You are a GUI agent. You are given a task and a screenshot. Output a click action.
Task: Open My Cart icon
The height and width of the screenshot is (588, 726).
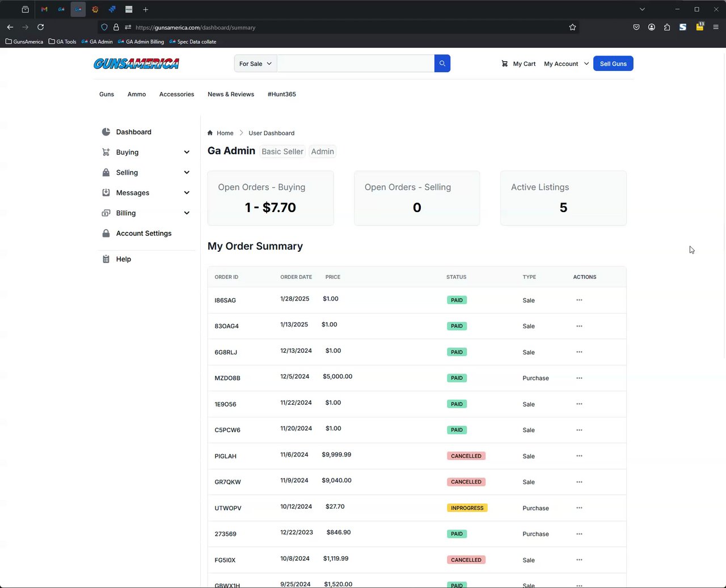coord(505,64)
